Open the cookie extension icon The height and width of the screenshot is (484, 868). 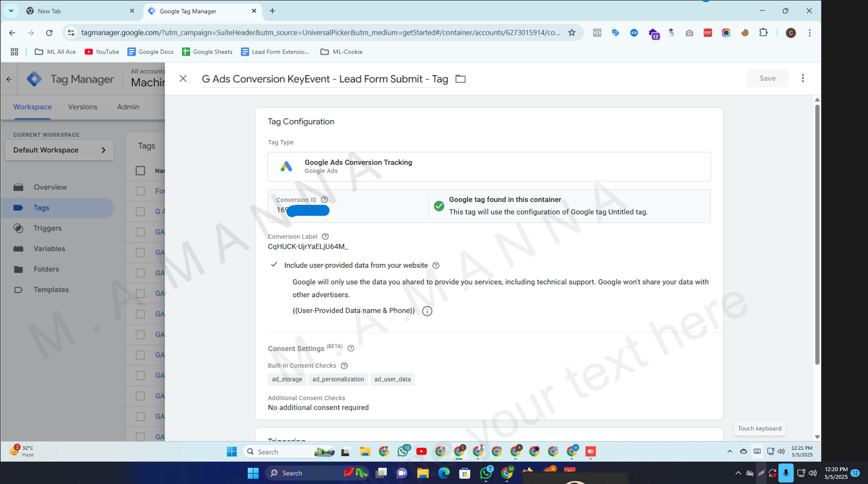coord(745,33)
